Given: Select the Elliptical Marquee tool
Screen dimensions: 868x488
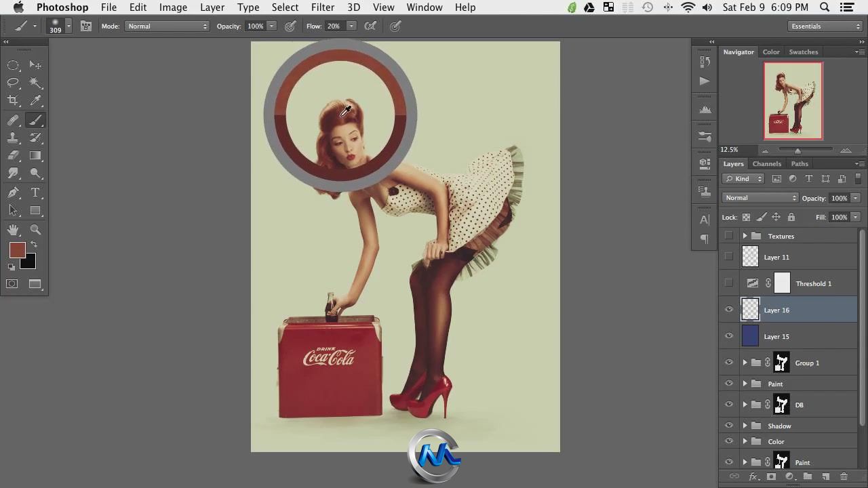Looking at the screenshot, I should pos(13,65).
